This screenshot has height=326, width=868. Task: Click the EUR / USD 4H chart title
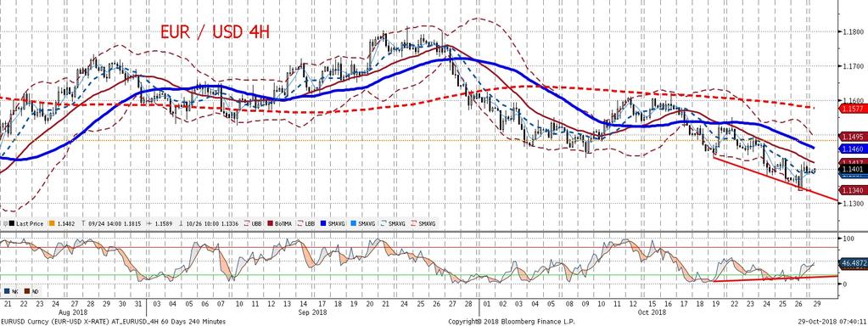tap(215, 31)
